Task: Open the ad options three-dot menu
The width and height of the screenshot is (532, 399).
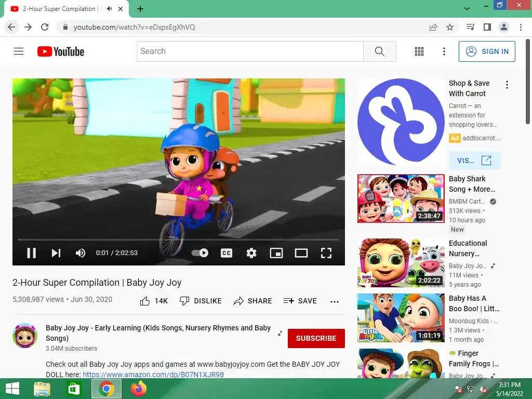Action: click(x=507, y=85)
